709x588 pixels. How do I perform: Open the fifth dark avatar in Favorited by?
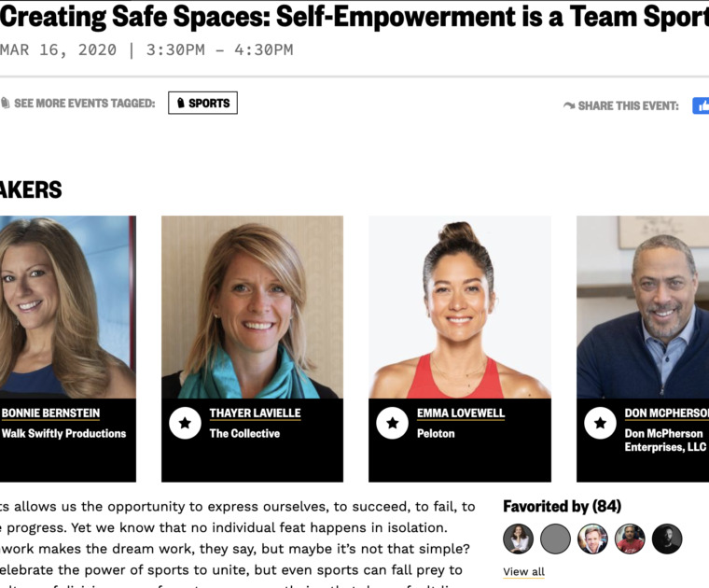pyautogui.click(x=667, y=539)
